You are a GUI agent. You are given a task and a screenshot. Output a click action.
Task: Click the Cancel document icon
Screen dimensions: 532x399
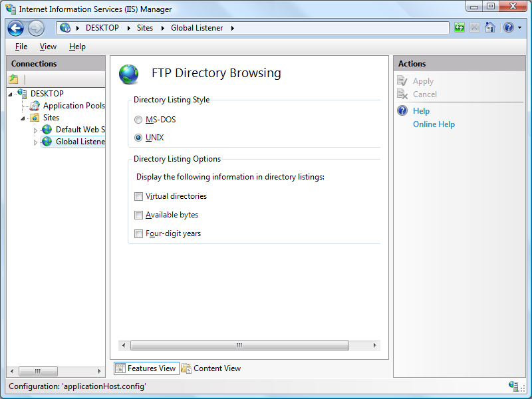[x=402, y=94]
